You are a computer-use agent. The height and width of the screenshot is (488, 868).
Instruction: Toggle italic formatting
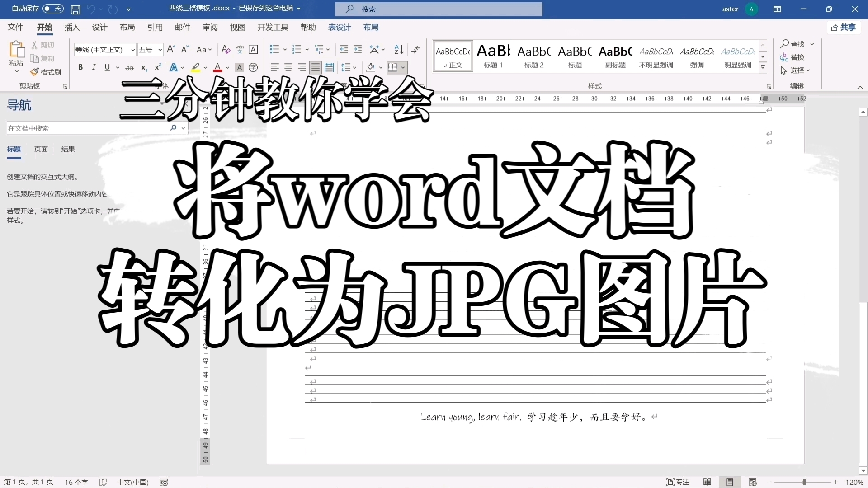click(x=94, y=67)
